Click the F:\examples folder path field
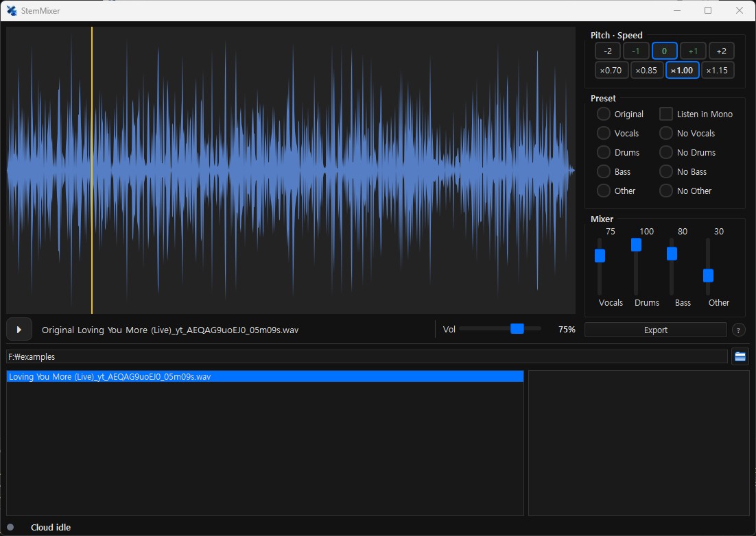The width and height of the screenshot is (756, 536). [x=367, y=356]
